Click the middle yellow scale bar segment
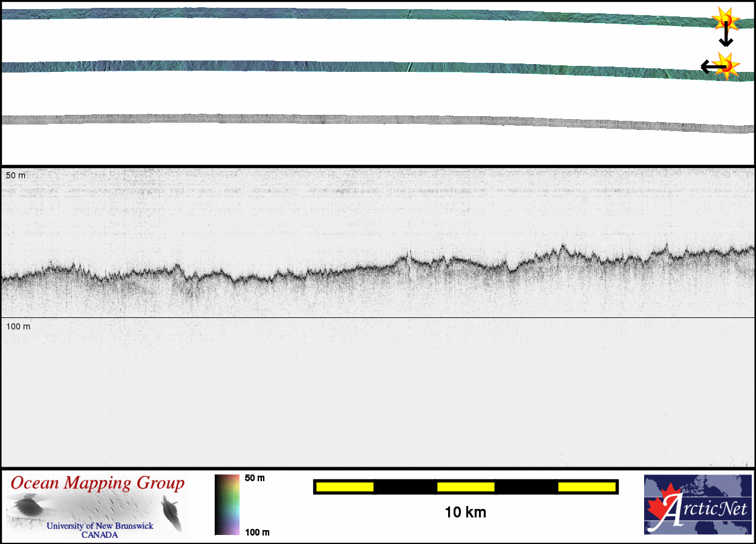 pyautogui.click(x=466, y=487)
